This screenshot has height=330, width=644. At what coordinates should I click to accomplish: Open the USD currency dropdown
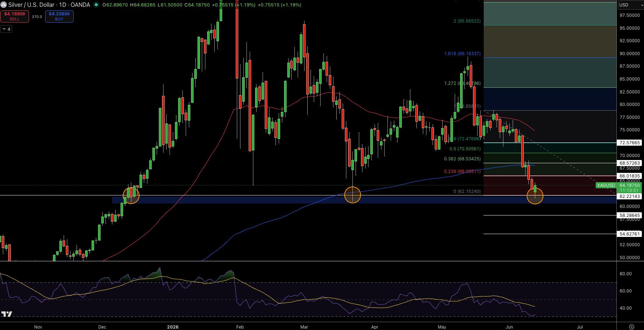click(630, 5)
